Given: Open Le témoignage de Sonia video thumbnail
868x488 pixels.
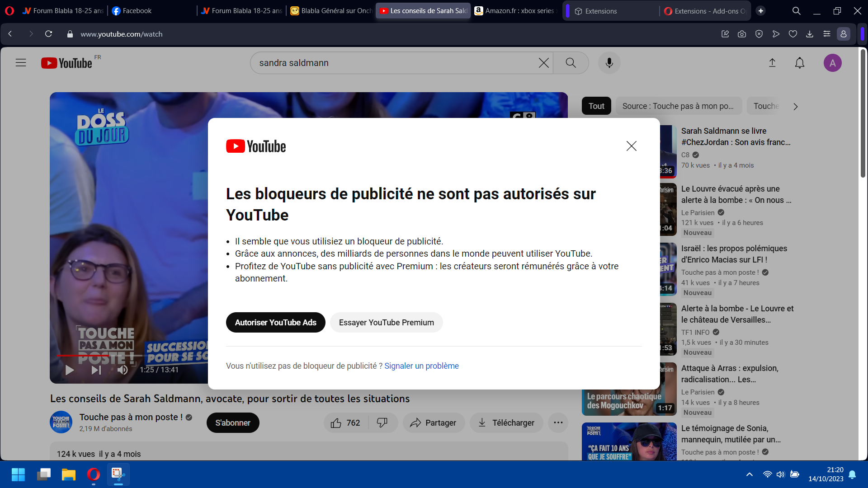Looking at the screenshot, I should click(x=629, y=441).
